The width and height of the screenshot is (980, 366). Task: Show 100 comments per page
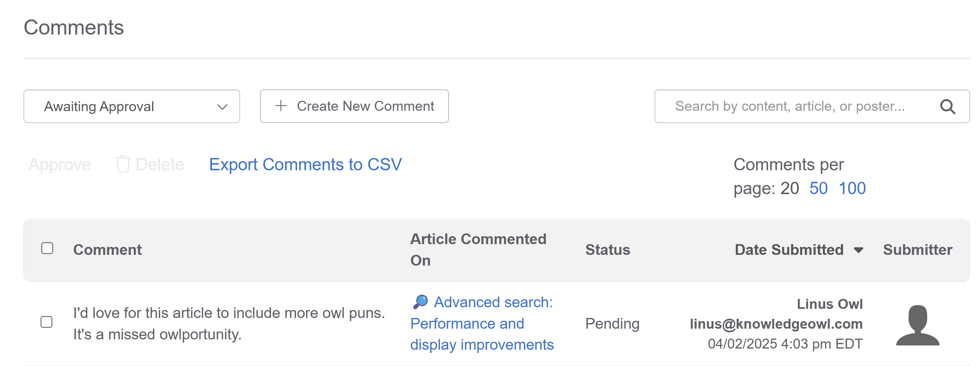pyautogui.click(x=852, y=188)
